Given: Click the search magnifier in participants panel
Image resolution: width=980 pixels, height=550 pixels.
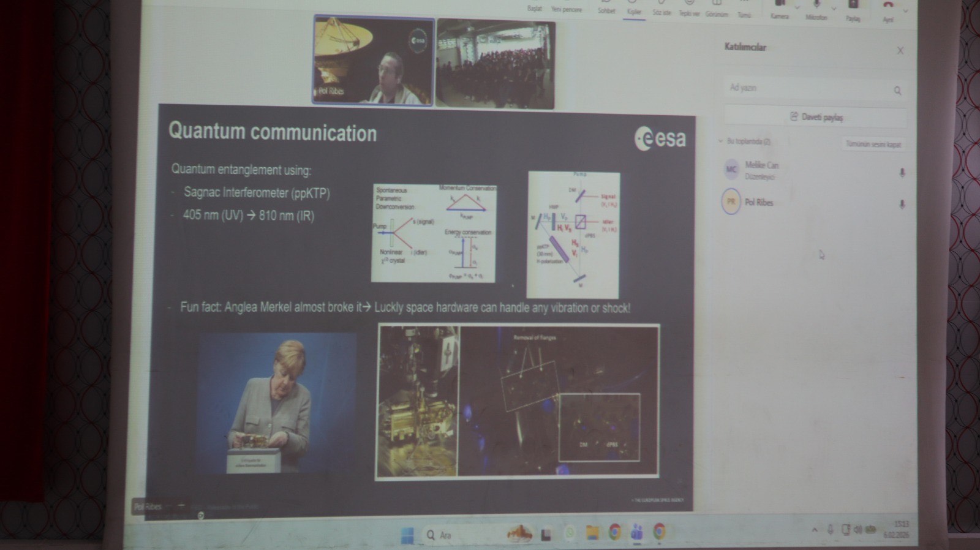Looking at the screenshot, I should click(897, 91).
